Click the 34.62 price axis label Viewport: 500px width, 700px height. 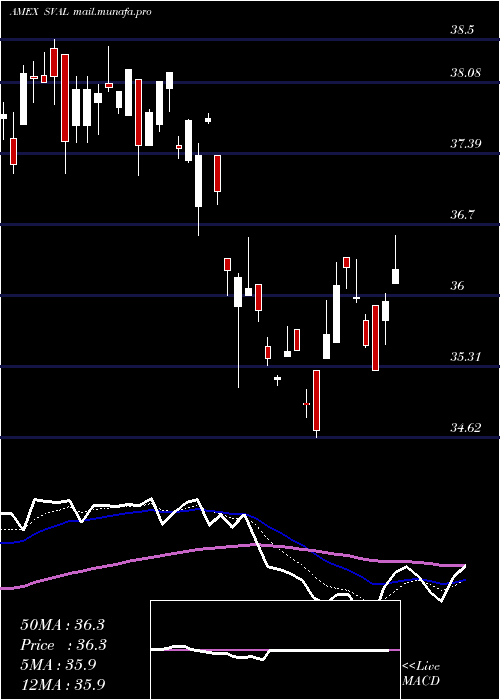pos(466,428)
